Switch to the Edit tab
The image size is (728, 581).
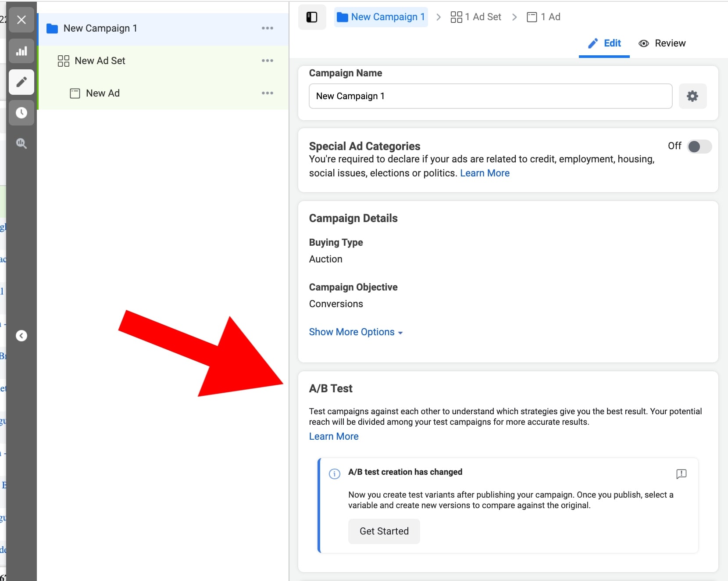pos(604,43)
